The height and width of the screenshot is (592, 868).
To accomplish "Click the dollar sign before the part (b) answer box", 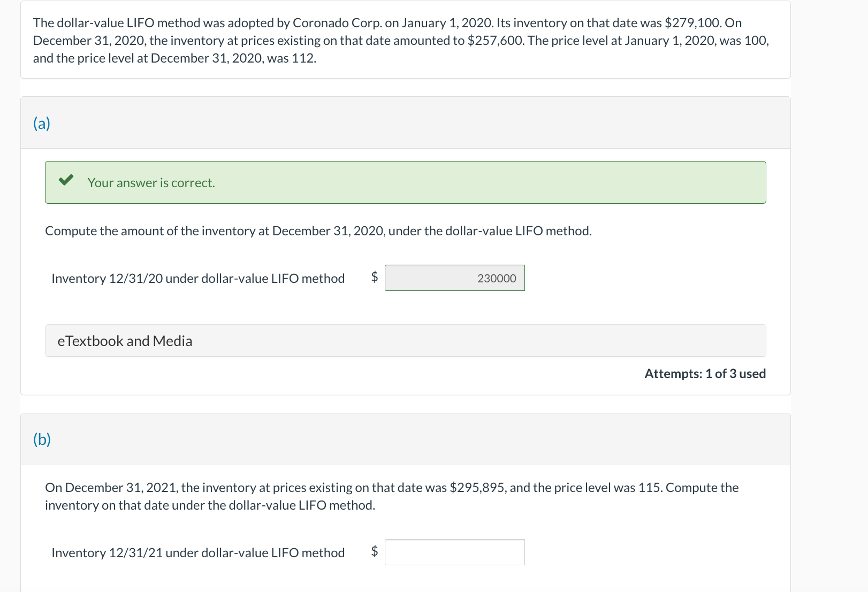I will pyautogui.click(x=374, y=552).
